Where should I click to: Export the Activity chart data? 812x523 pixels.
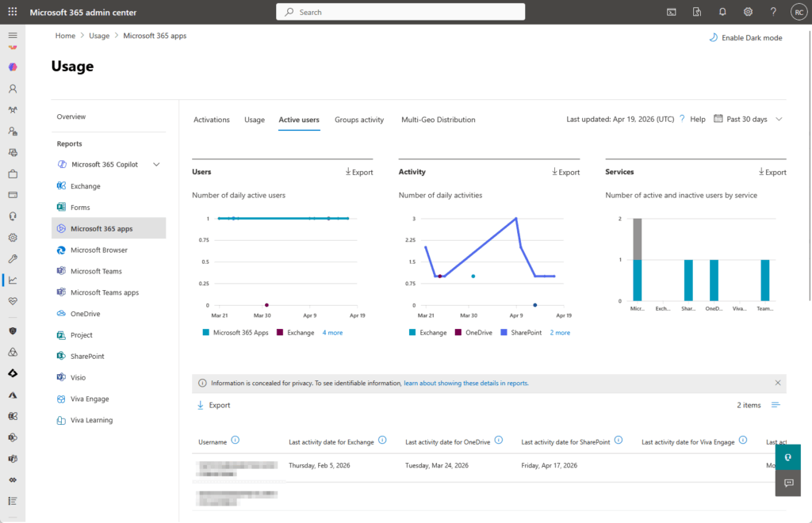point(565,172)
